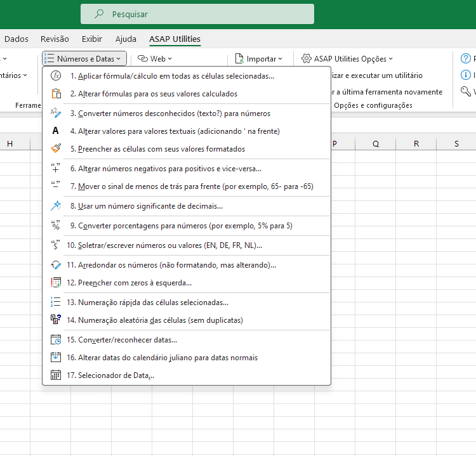Viewport: 476px width, 456px height.
Task: Select the ASAP Utilities tab
Action: pos(175,39)
